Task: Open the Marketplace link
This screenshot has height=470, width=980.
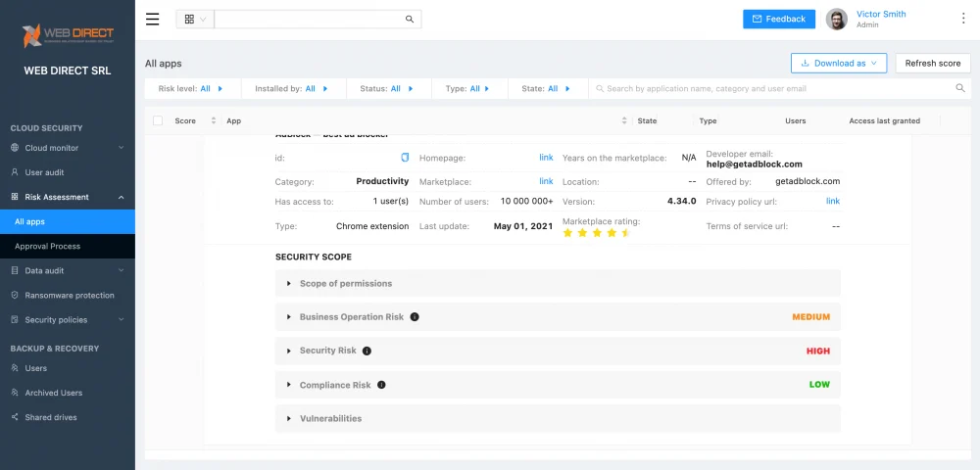Action: (546, 181)
